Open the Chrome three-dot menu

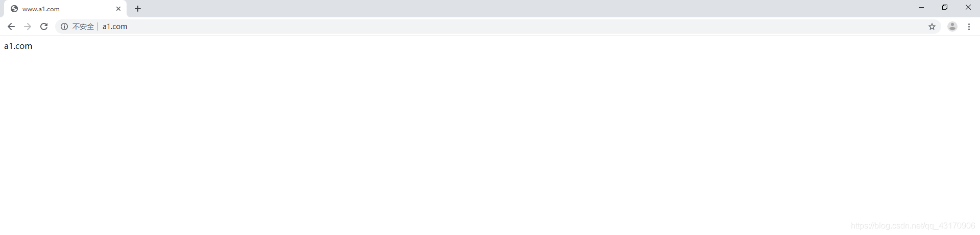969,27
